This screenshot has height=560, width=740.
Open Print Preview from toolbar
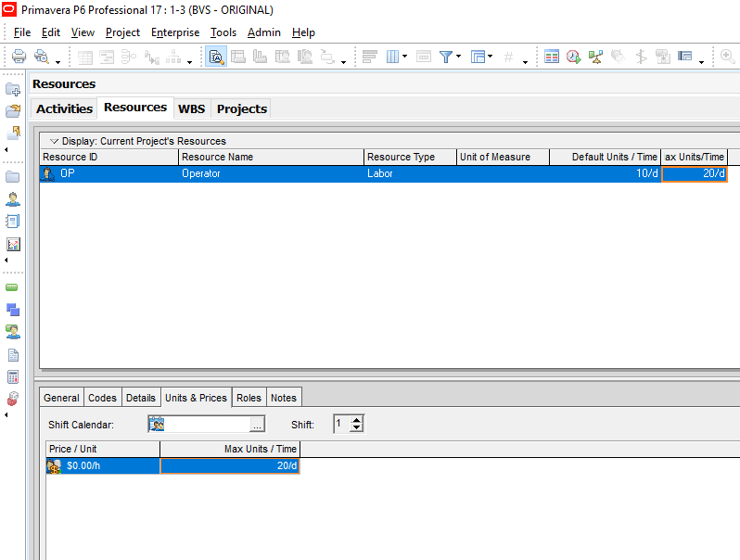click(x=42, y=57)
